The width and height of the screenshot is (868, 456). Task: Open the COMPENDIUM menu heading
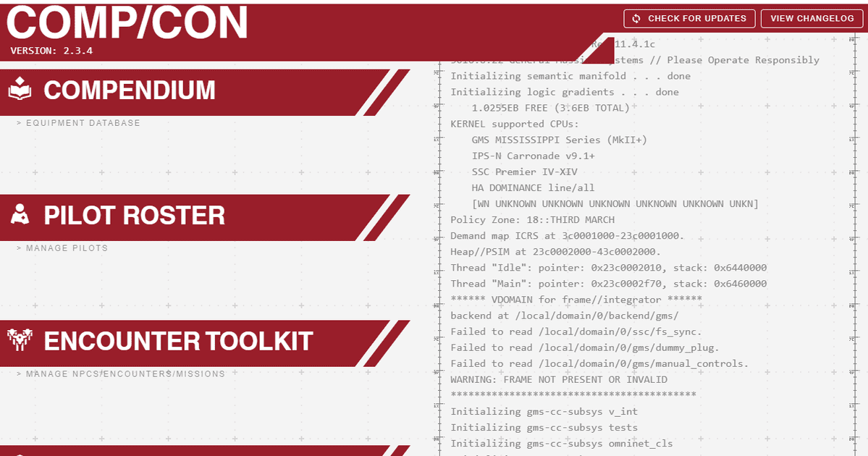tap(130, 90)
